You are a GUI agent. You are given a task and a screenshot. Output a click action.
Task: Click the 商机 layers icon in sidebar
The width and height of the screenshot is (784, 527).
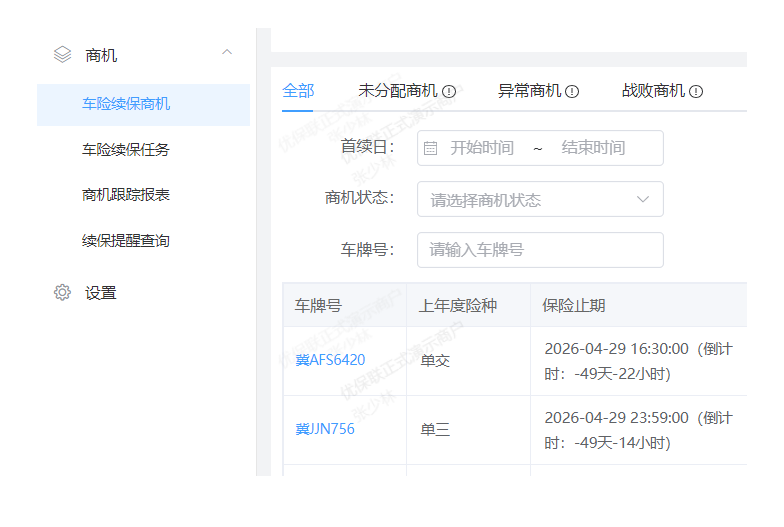[x=62, y=54]
